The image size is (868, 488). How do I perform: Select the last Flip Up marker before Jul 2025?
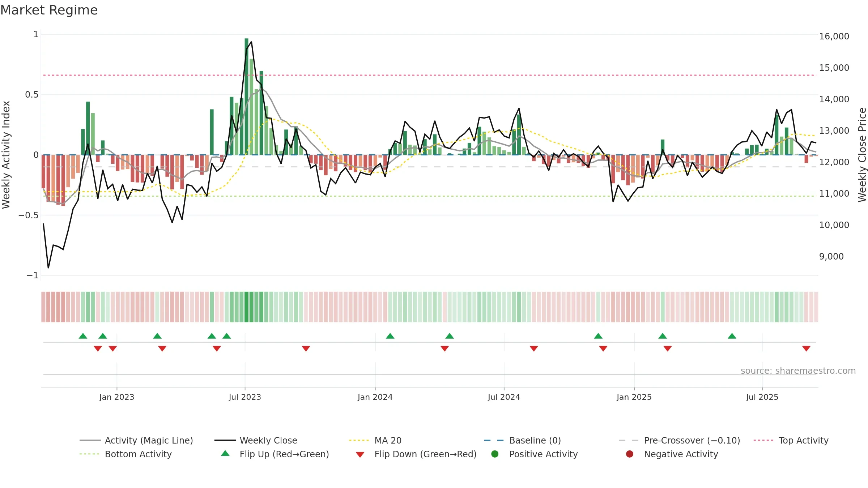(732, 336)
